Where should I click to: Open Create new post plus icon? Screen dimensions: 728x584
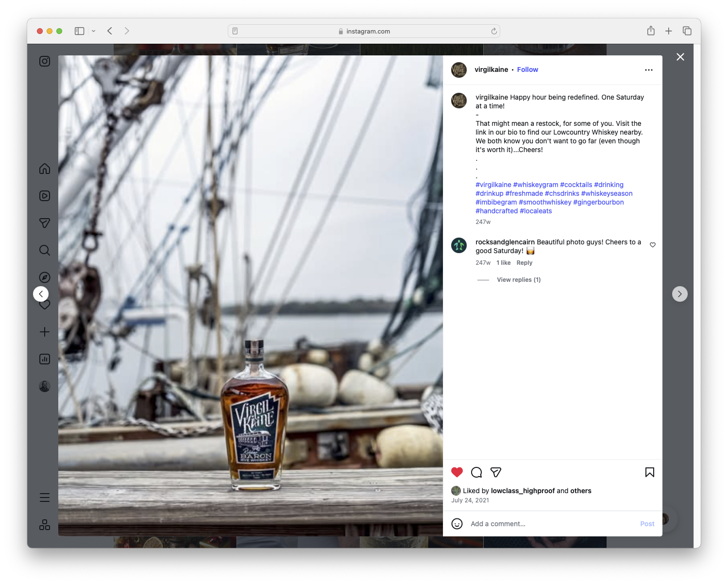45,332
